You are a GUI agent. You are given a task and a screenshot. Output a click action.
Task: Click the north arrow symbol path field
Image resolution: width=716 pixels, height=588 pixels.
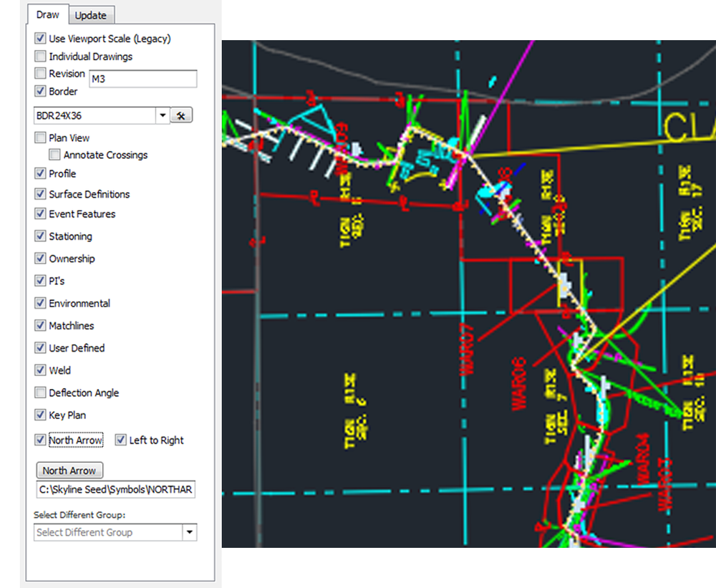(x=115, y=489)
